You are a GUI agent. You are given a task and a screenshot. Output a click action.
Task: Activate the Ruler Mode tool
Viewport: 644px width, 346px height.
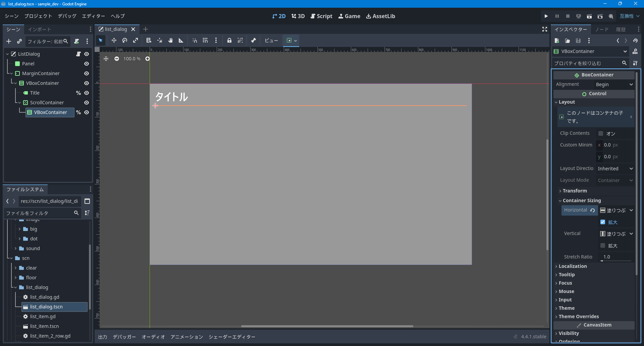(181, 41)
